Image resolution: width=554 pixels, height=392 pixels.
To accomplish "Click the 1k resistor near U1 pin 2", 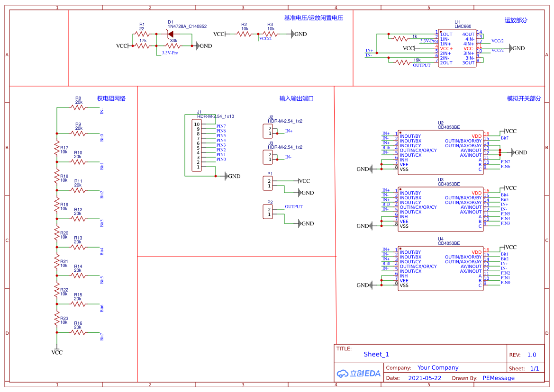I will [x=400, y=38].
